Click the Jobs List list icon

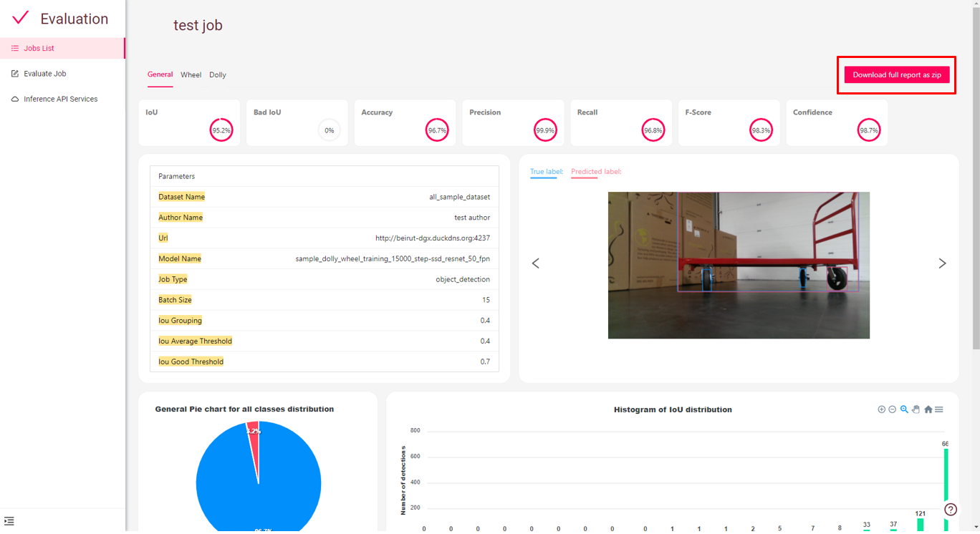tap(15, 48)
